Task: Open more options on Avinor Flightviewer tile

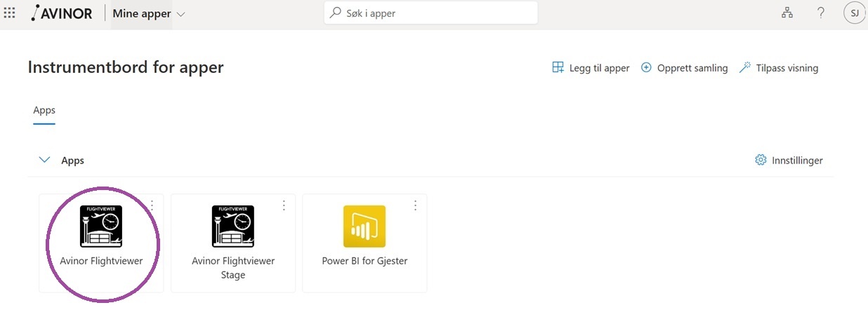Action: pyautogui.click(x=152, y=205)
